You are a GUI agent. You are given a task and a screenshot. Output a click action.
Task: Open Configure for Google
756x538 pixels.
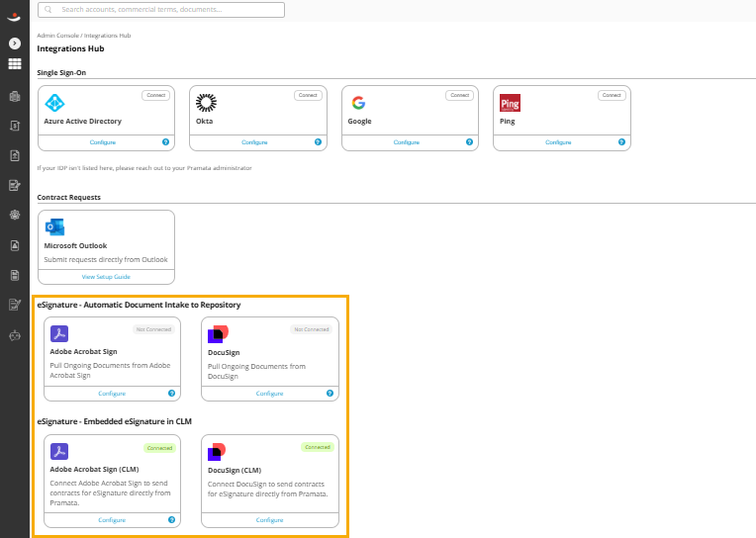(407, 142)
